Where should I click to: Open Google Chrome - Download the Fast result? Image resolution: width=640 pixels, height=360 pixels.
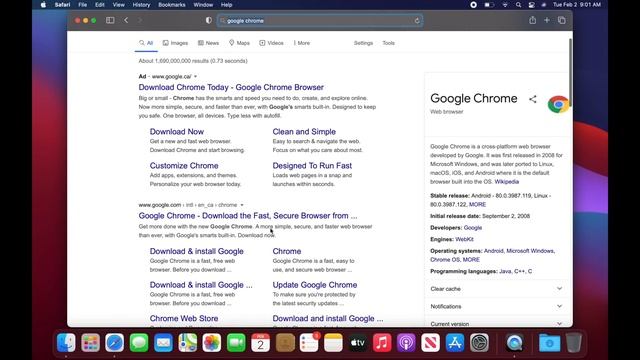[x=248, y=216]
